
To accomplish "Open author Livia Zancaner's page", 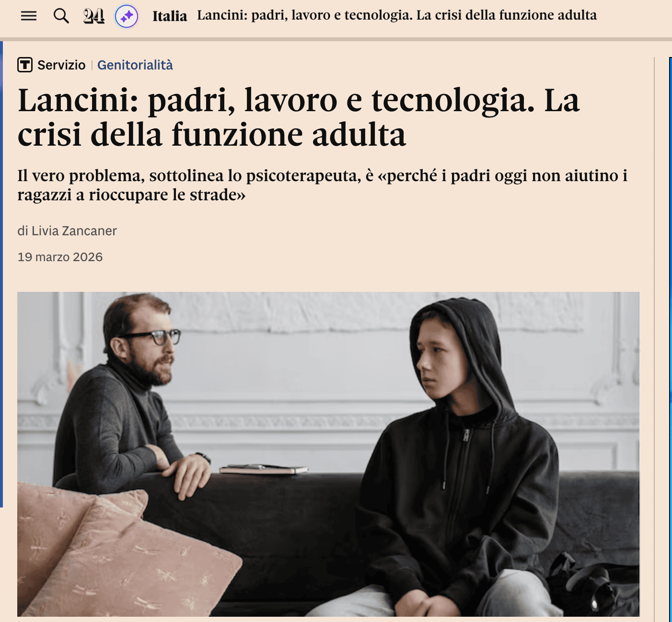I will 74,231.
